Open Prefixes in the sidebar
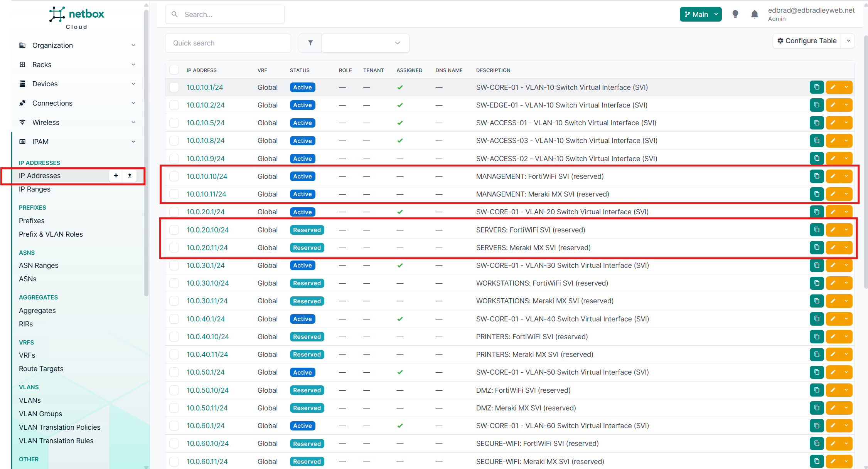The image size is (868, 469). pyautogui.click(x=32, y=220)
